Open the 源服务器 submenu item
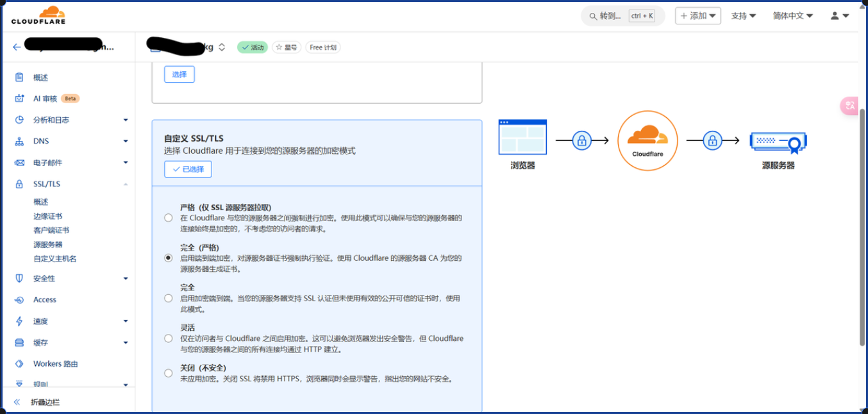868x414 pixels. tap(48, 245)
